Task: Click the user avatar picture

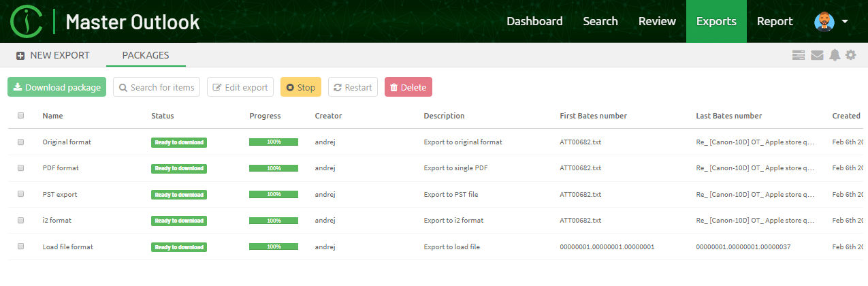Action: click(824, 21)
